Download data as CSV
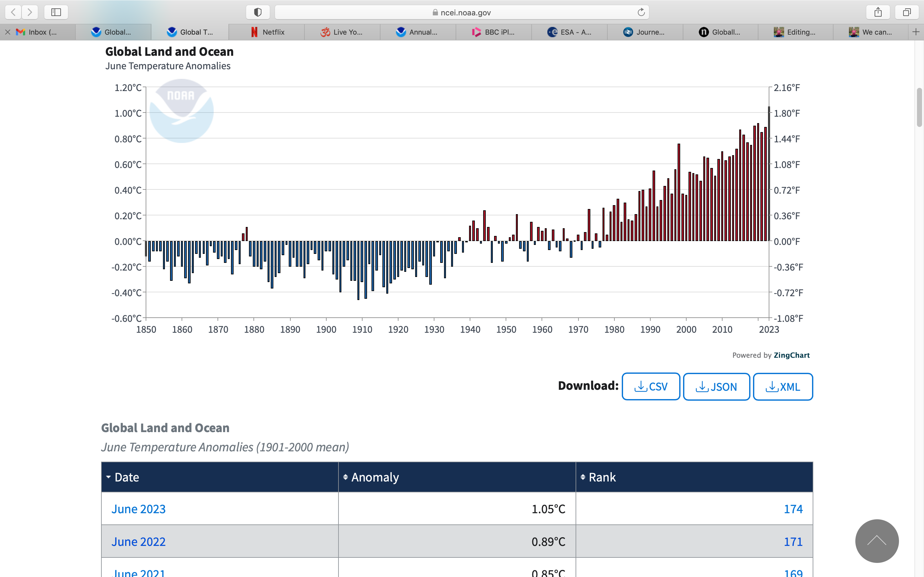This screenshot has height=577, width=924. click(651, 387)
